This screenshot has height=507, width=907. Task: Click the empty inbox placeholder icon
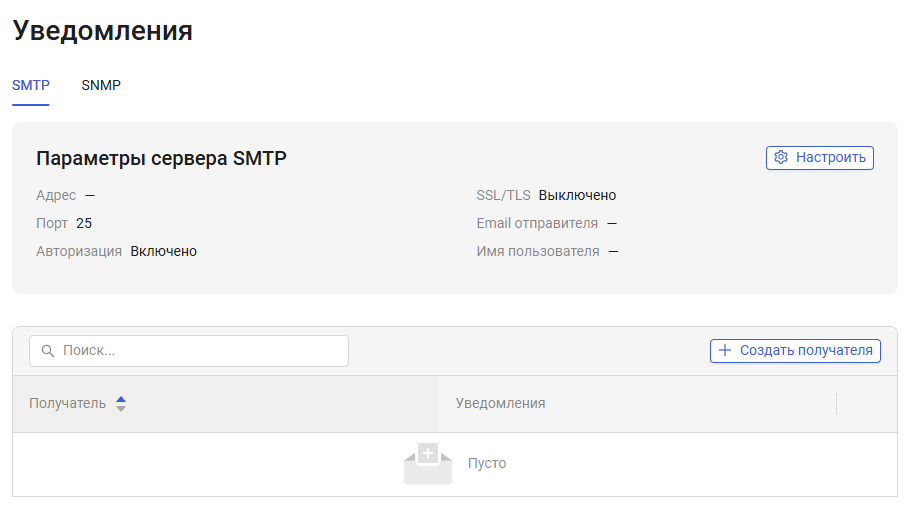pos(428,464)
